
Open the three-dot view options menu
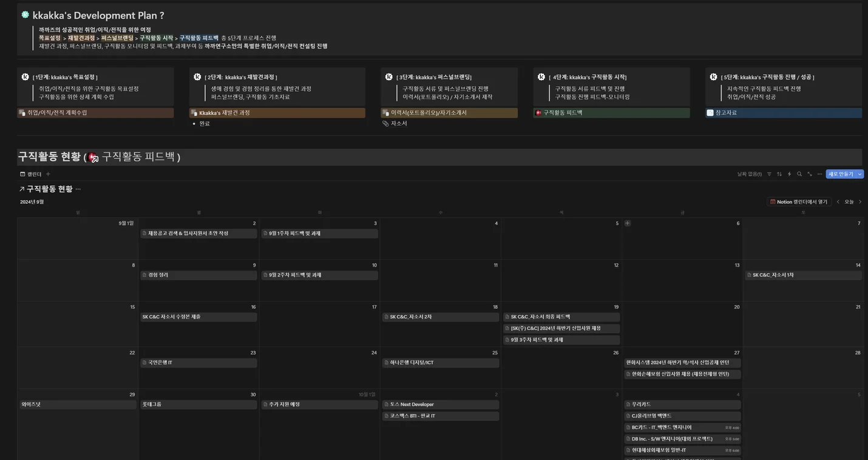(819, 174)
